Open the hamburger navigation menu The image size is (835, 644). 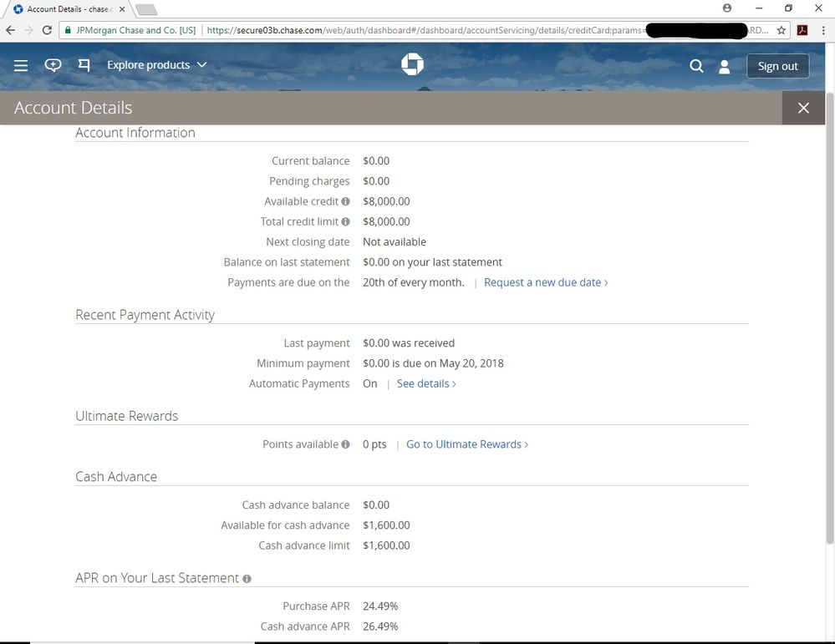pyautogui.click(x=21, y=65)
